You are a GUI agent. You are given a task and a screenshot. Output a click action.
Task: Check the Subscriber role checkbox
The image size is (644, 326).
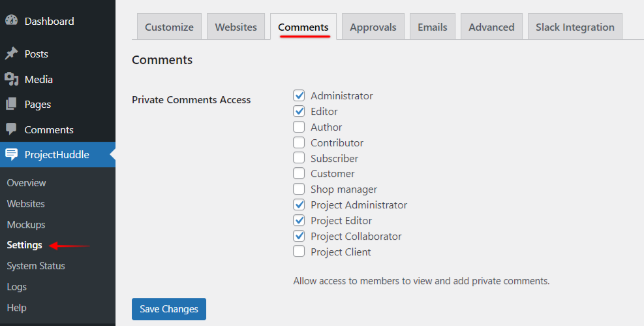click(x=299, y=158)
